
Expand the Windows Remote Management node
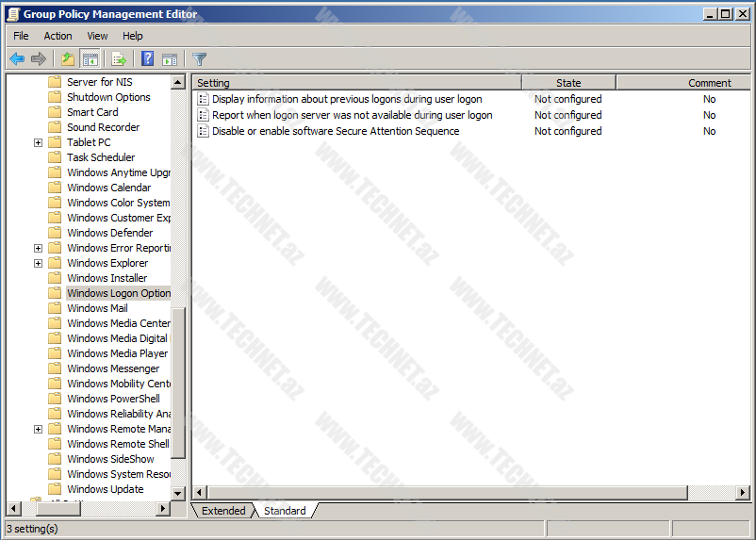coord(38,429)
